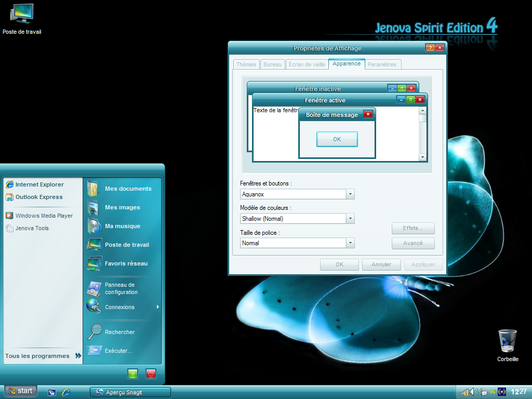
Task: Switch to the Écran de veille tab
Action: click(307, 64)
